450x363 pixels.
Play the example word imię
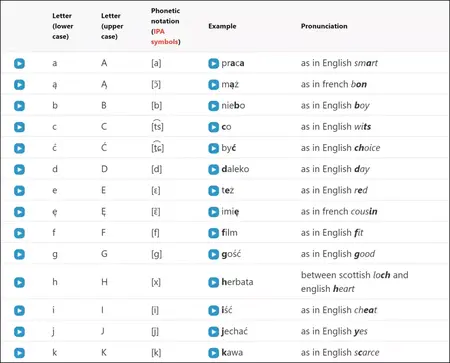coord(213,212)
